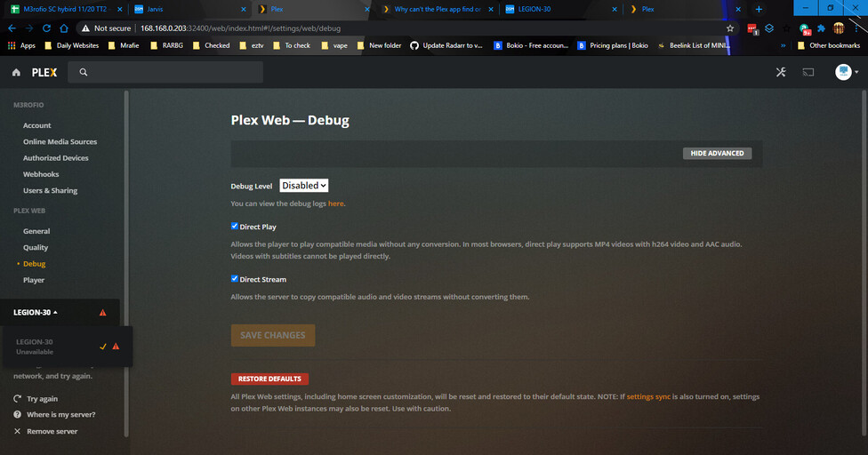Click the search magnifier icon in Plex
Viewport: 868px width, 455px height.
[83, 72]
